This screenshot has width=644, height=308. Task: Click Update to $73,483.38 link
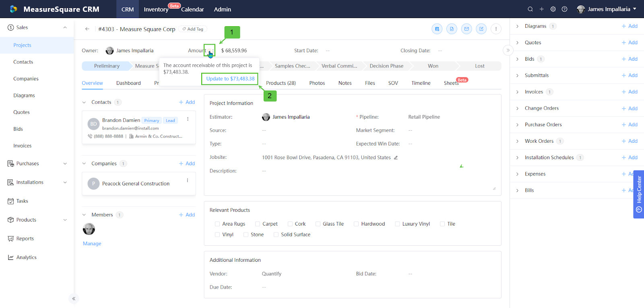click(230, 79)
